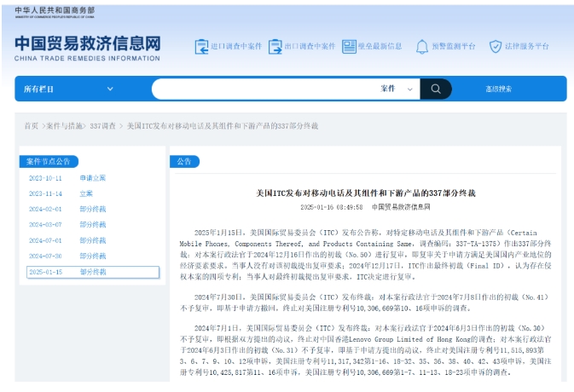Viewport: 574px width, 392px height.
Task: Open 2024-07-30 部分终裁 entry
Action: pyautogui.click(x=67, y=256)
